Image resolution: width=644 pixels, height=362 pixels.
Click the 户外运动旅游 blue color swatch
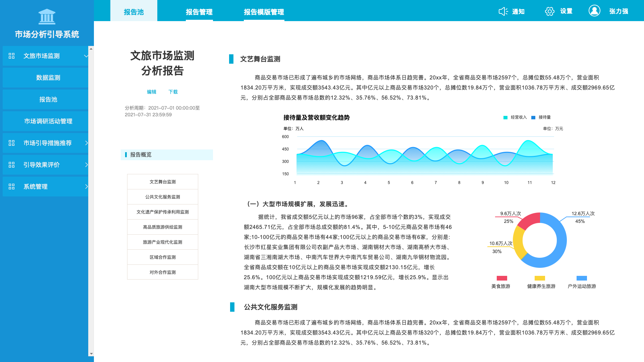tap(582, 278)
